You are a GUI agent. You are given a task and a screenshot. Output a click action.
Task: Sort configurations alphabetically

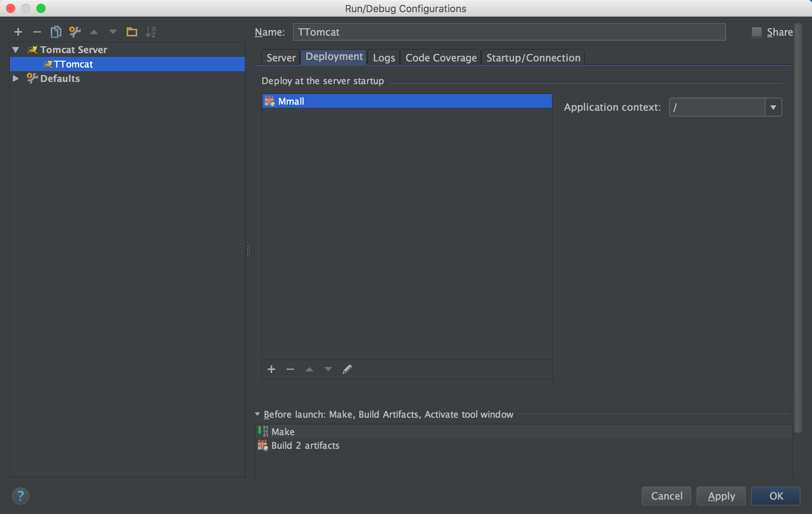(150, 32)
